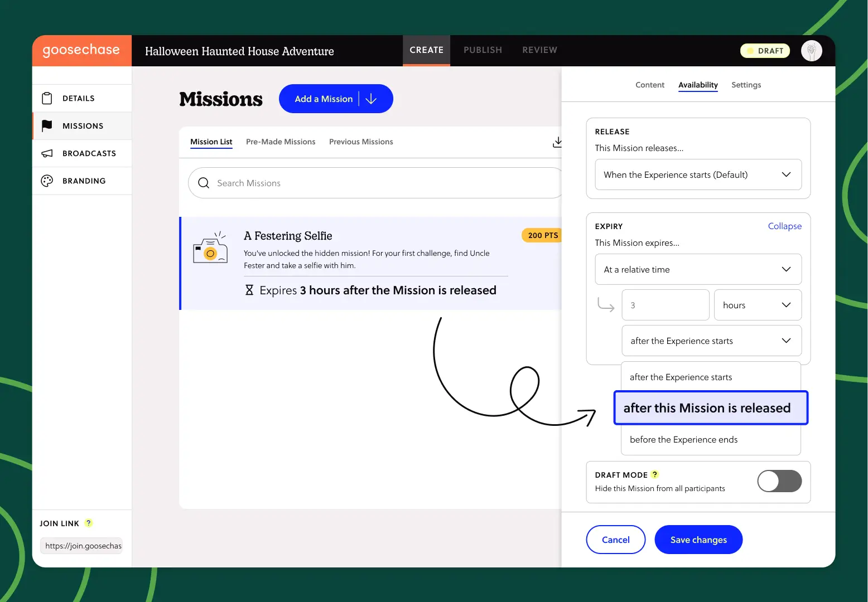Viewport: 868px width, 602px height.
Task: Click the camera mission icon
Action: click(x=210, y=247)
